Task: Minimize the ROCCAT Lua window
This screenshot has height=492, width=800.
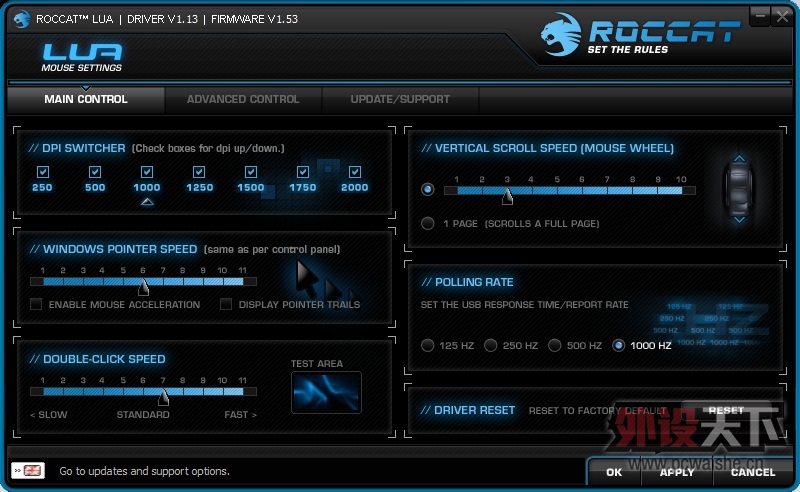Action: pos(760,16)
